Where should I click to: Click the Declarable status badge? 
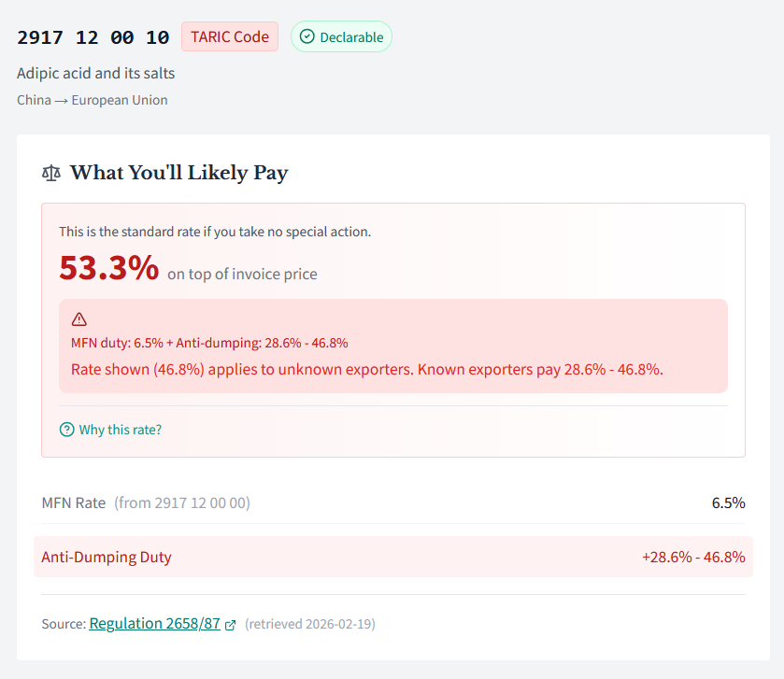[x=341, y=36]
